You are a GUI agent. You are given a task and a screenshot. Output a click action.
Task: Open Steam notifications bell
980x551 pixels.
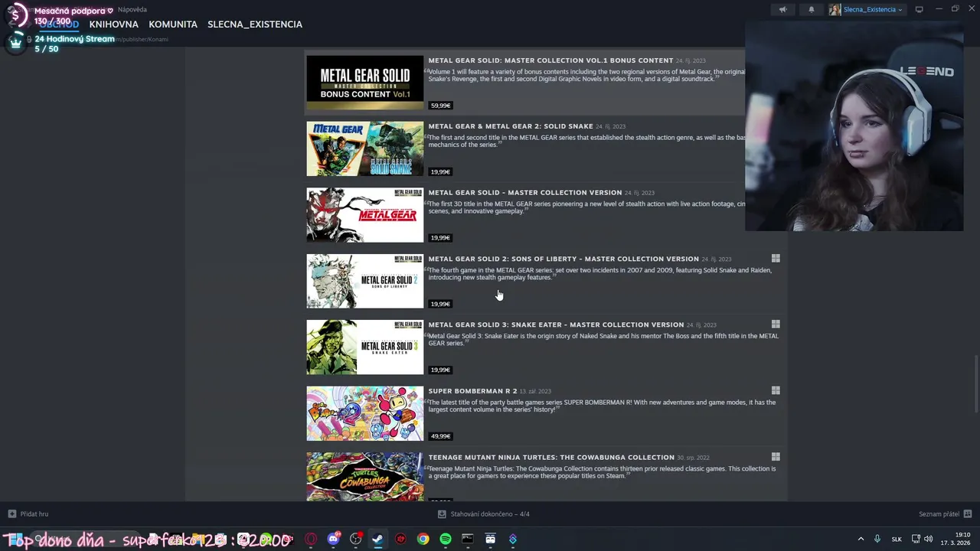pyautogui.click(x=812, y=10)
